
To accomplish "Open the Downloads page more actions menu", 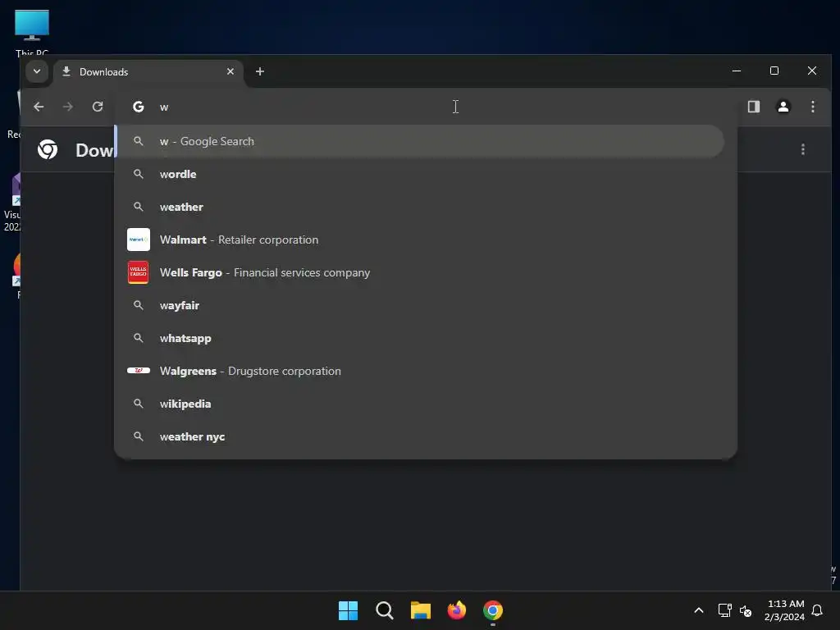I will click(802, 149).
